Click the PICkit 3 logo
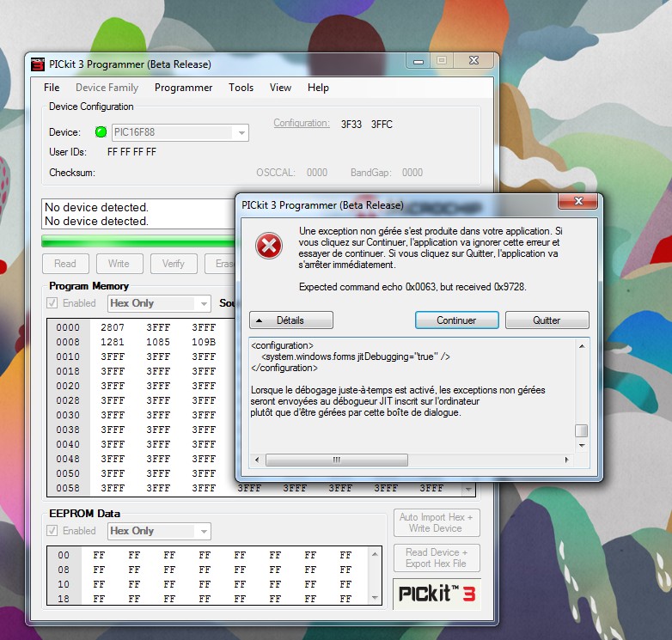672x640 pixels. (x=437, y=594)
